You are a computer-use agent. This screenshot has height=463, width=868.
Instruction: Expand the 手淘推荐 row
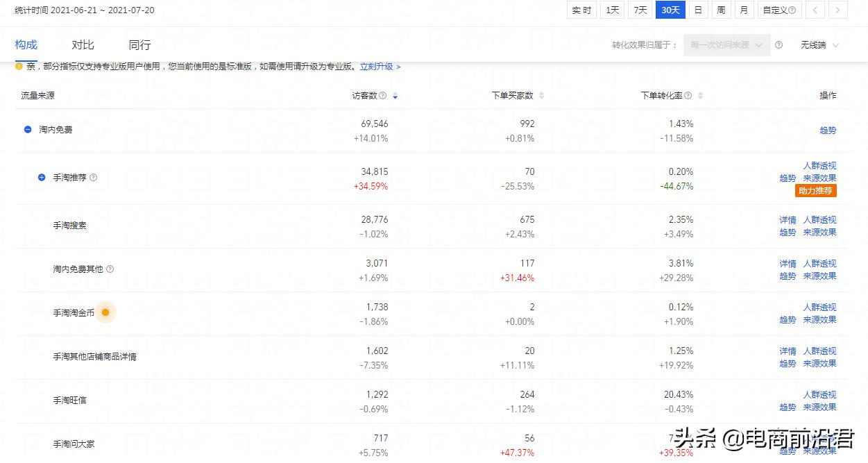(x=41, y=177)
